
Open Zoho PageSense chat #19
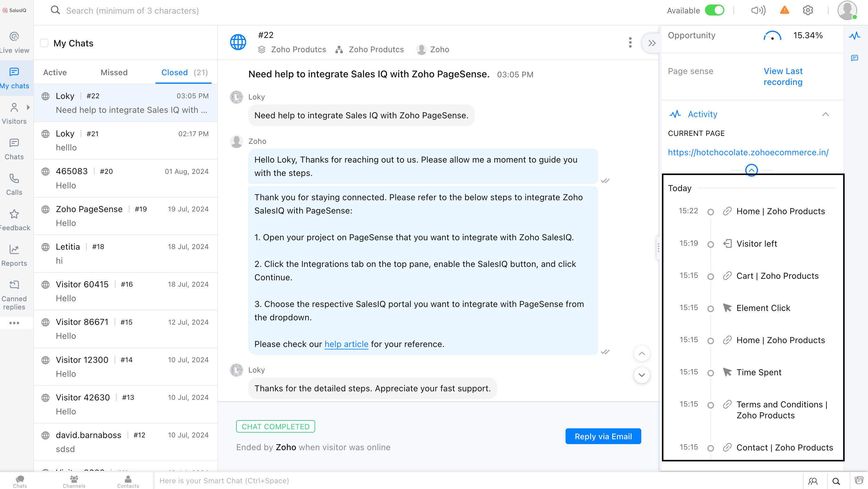(x=126, y=216)
